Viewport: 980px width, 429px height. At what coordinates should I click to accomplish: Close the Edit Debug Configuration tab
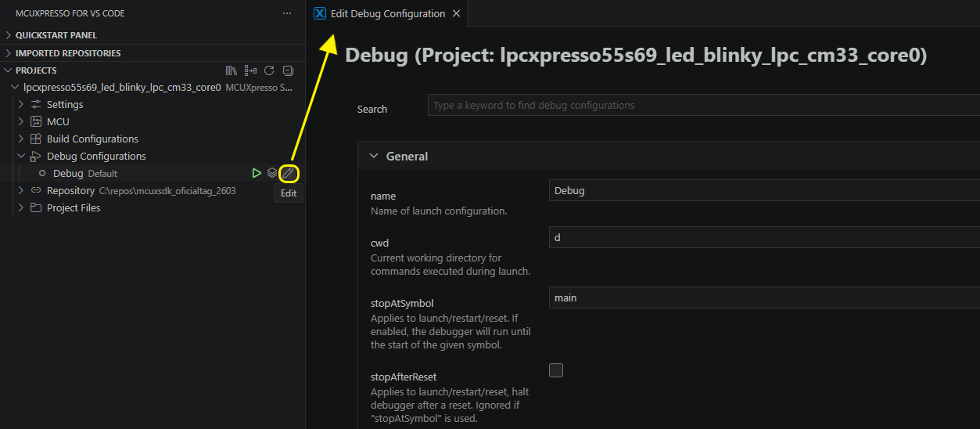457,13
